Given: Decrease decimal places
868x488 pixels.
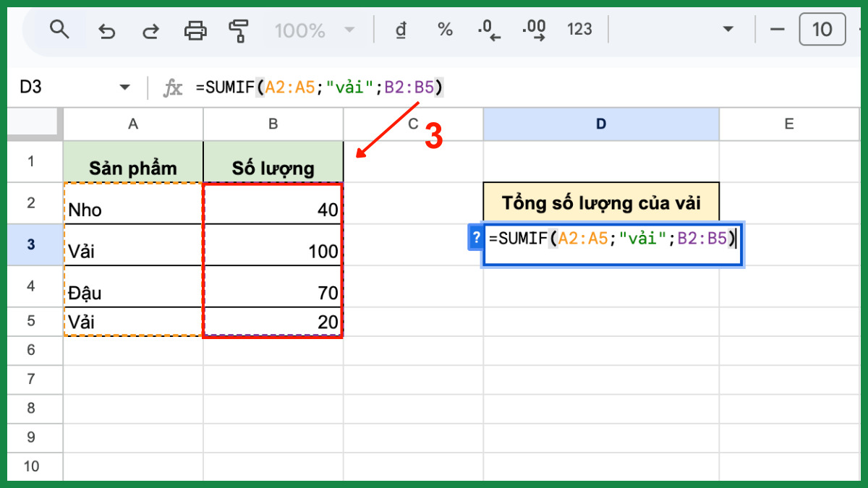Looking at the screenshot, I should [x=489, y=30].
